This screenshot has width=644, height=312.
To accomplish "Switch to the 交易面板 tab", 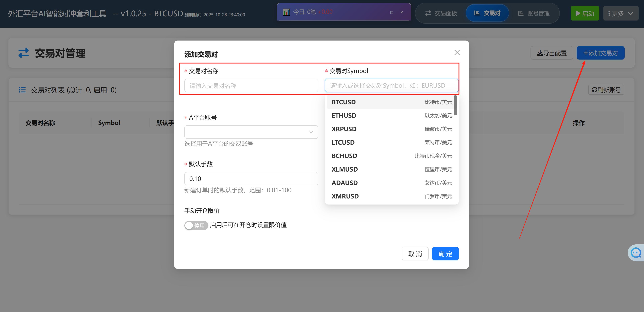I will [441, 13].
